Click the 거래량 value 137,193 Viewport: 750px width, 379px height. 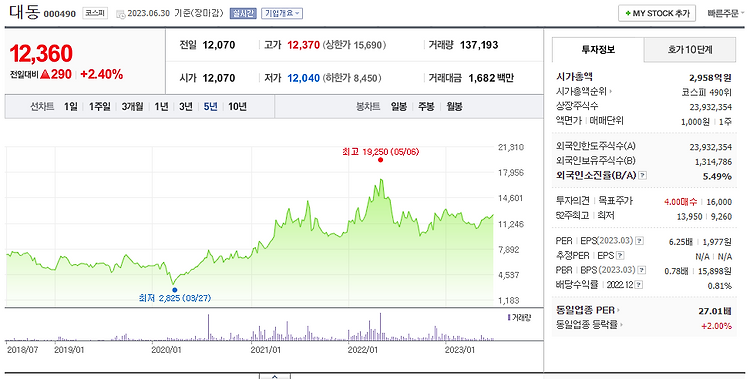coord(479,45)
